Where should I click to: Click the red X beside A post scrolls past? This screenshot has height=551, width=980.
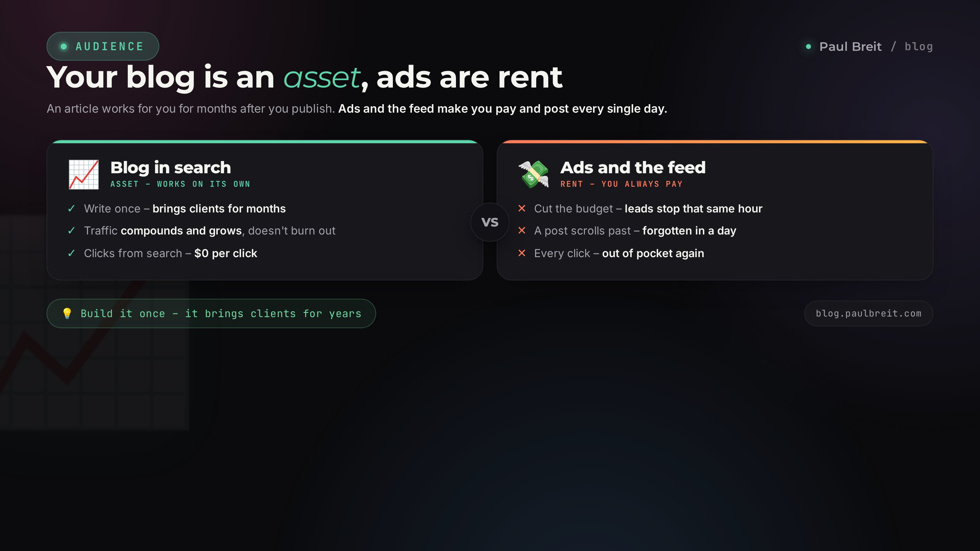click(522, 231)
